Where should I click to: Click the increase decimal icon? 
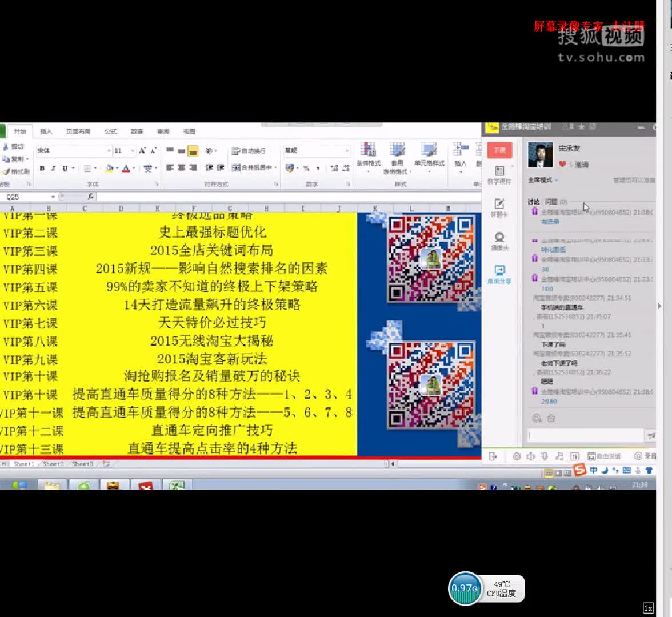point(334,168)
